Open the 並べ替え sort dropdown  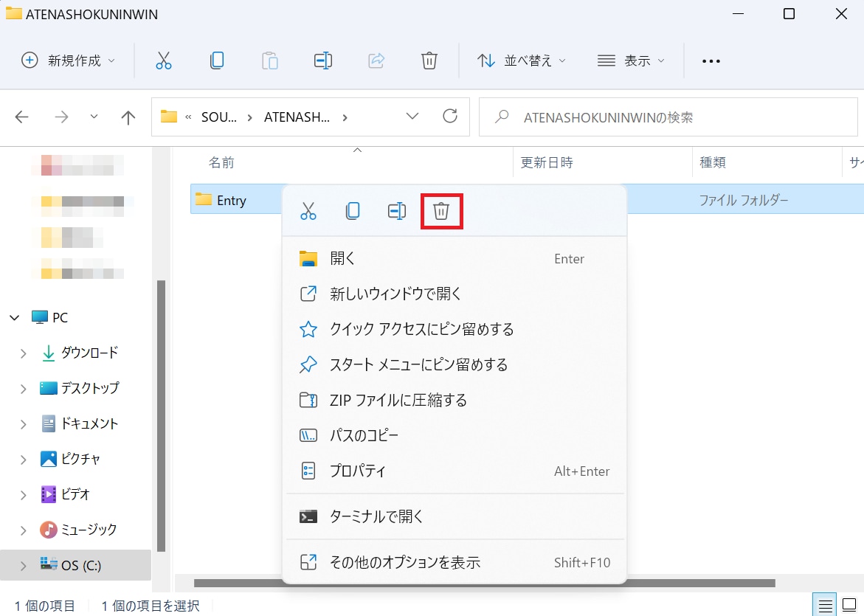click(x=521, y=60)
